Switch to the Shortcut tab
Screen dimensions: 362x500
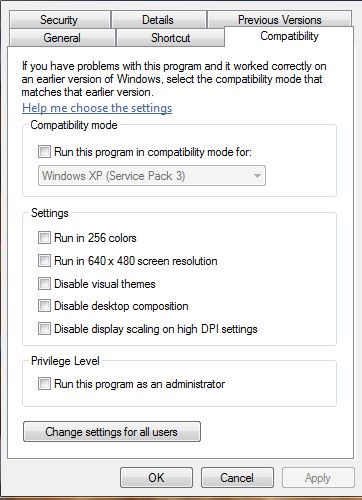[170, 38]
